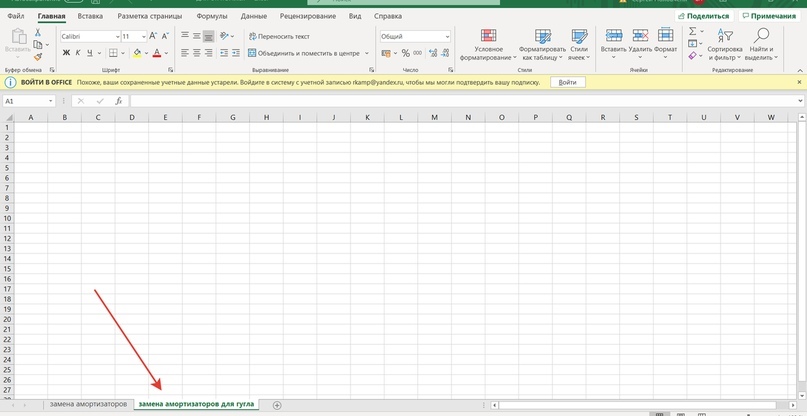
Task: Open Стили ячеек gallery
Action: [579, 45]
